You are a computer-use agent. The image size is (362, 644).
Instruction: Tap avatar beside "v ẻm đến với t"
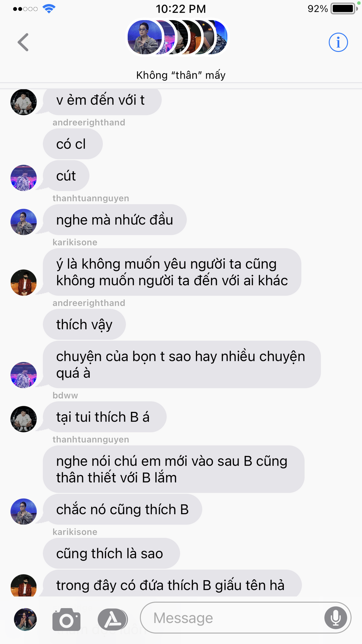tap(23, 102)
